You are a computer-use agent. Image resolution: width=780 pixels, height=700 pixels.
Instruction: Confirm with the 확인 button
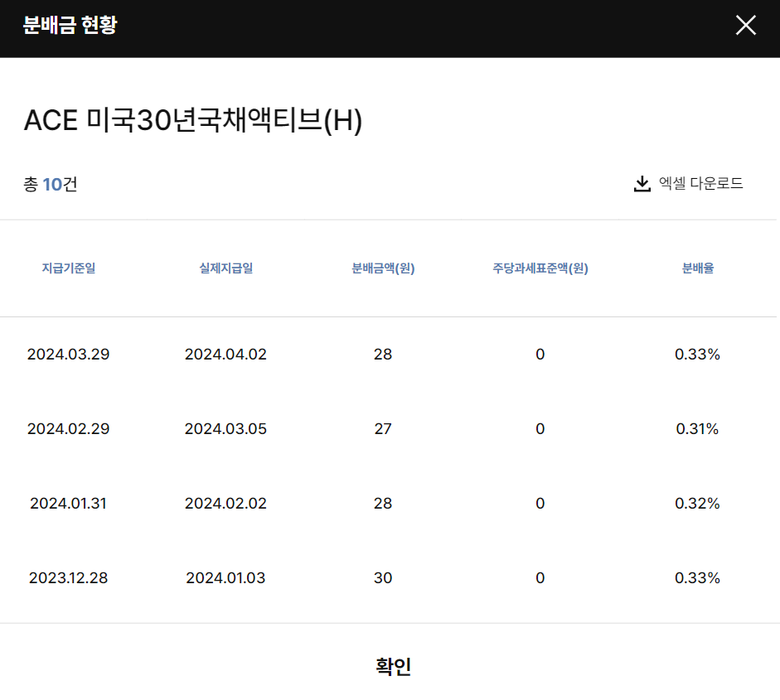point(393,666)
